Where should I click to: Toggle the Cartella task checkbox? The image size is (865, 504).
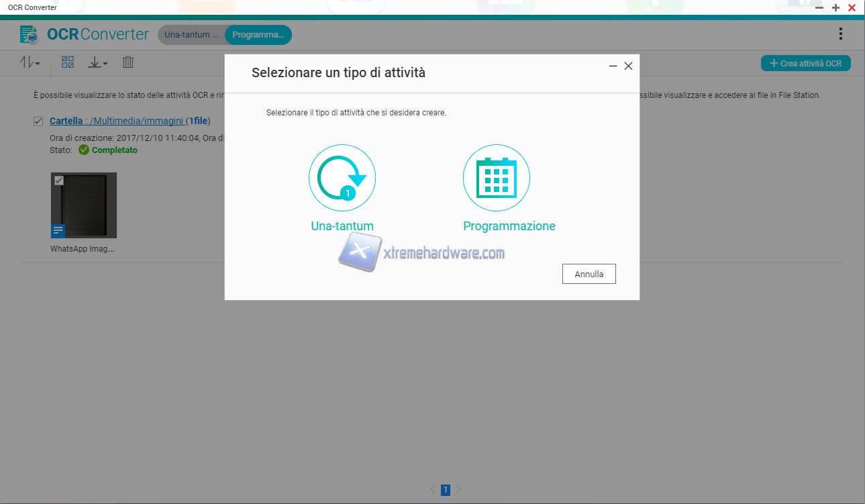(x=38, y=121)
